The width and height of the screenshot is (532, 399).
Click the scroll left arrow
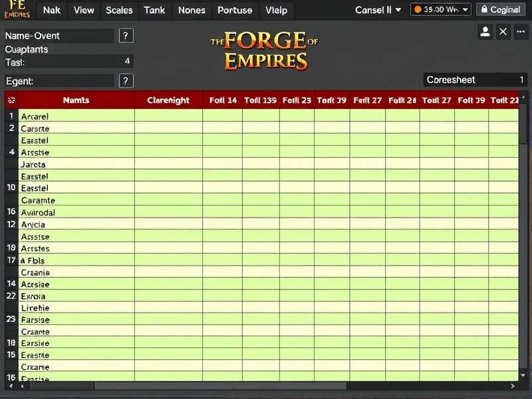point(11,386)
